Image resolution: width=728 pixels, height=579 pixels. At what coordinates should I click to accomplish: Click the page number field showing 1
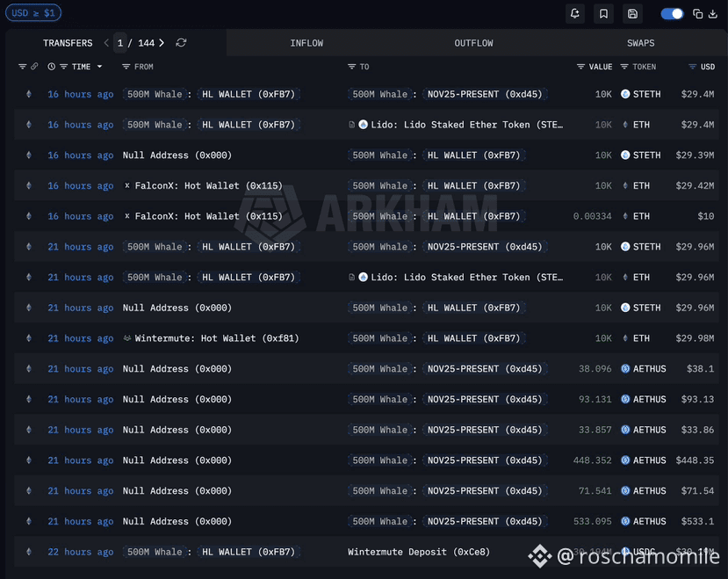(x=120, y=43)
